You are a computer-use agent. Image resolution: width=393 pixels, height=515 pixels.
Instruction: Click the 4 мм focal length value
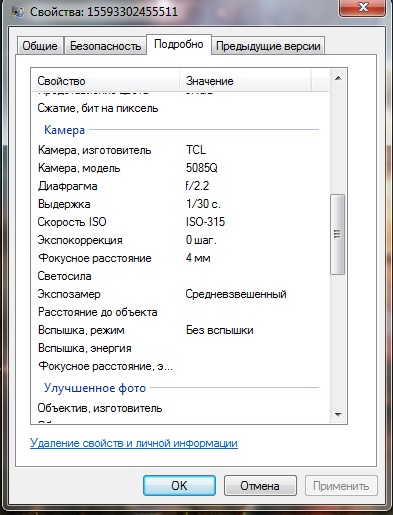198,258
